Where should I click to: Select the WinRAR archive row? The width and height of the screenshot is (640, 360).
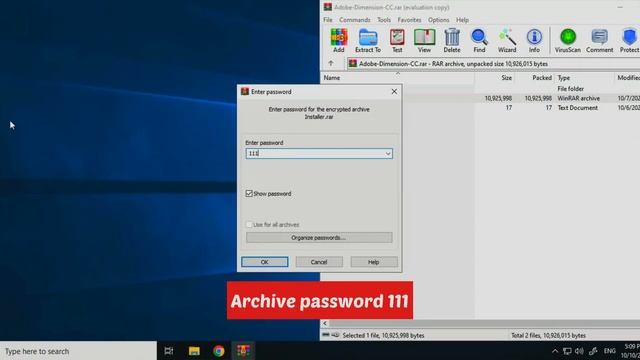tap(522, 98)
